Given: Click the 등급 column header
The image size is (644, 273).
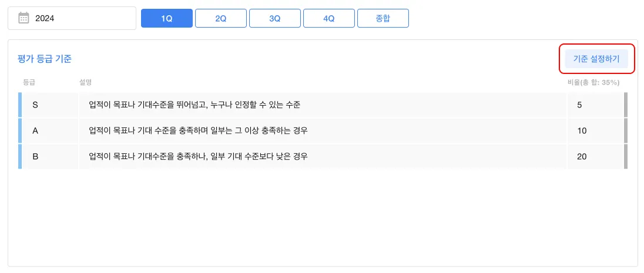Looking at the screenshot, I should pos(29,83).
